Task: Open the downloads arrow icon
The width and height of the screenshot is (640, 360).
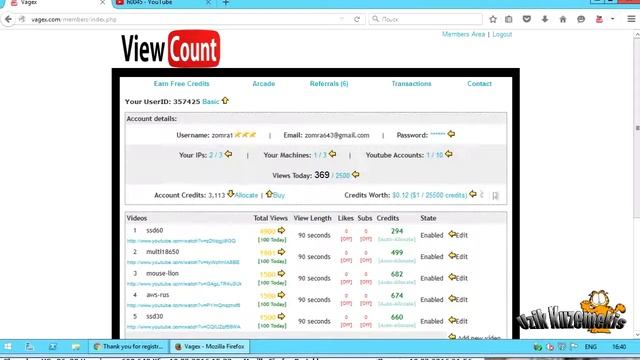Action: coord(545,19)
